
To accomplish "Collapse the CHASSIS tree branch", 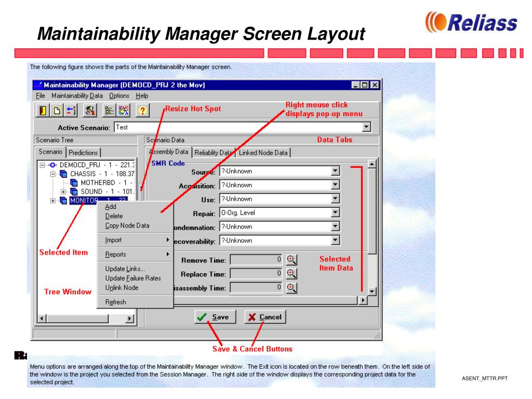I will pos(53,174).
